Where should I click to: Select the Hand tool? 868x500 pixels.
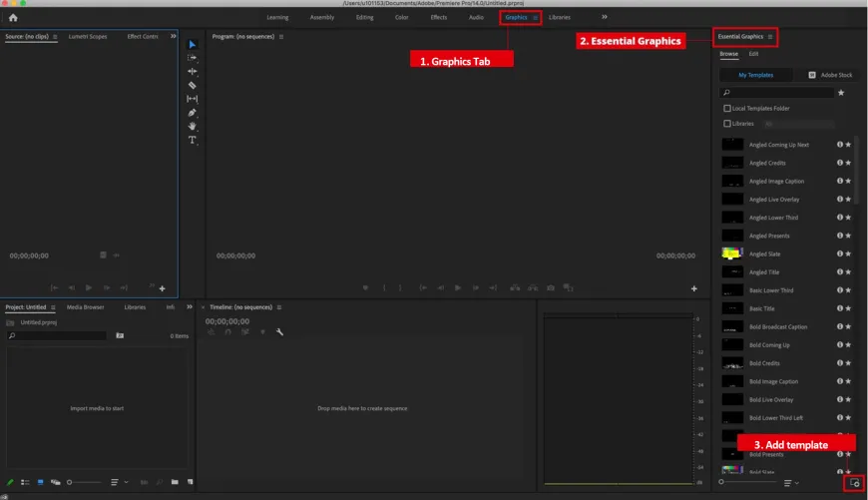pos(193,126)
